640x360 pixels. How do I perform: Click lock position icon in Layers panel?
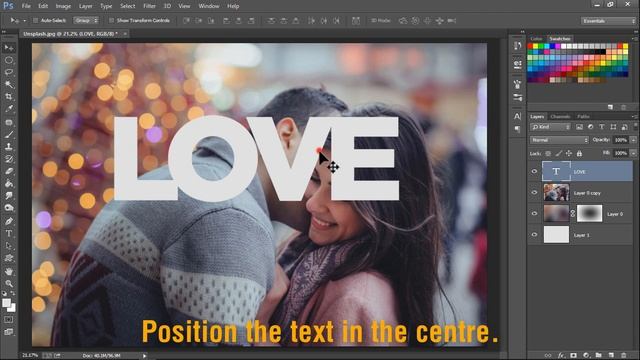(x=569, y=153)
